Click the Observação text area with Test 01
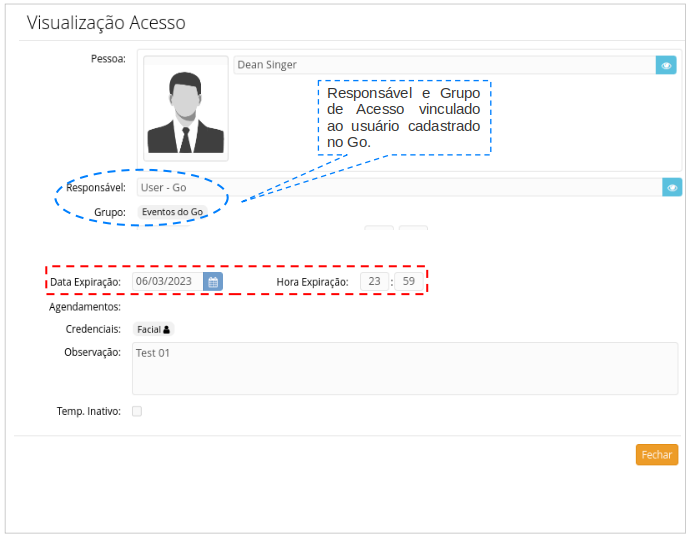Screen dimensions: 690x540 pyautogui.click(x=405, y=368)
